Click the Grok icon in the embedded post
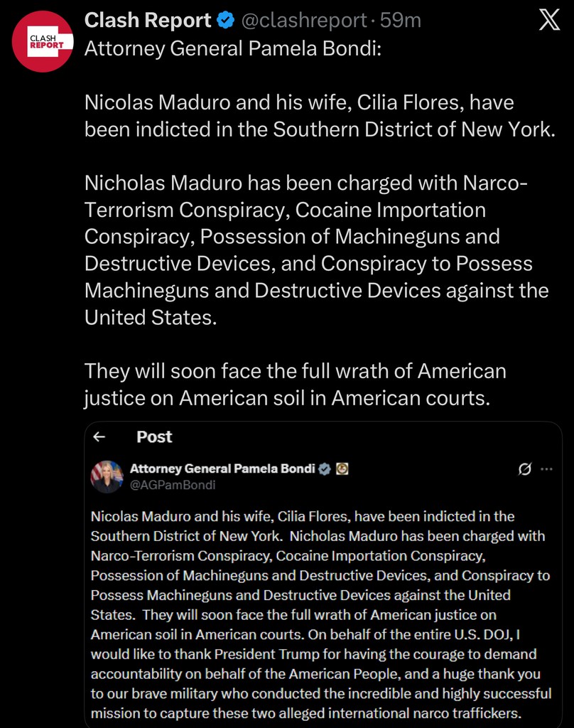The height and width of the screenshot is (728, 574). pos(526,469)
